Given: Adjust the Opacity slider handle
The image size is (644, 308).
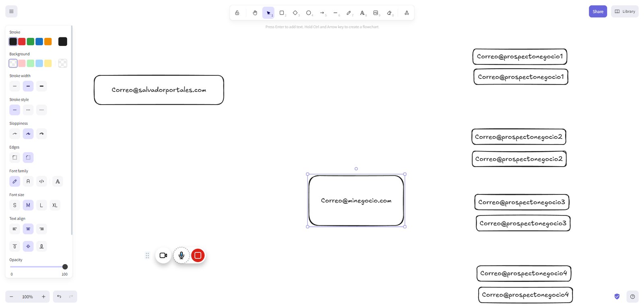Looking at the screenshot, I should click(65, 267).
